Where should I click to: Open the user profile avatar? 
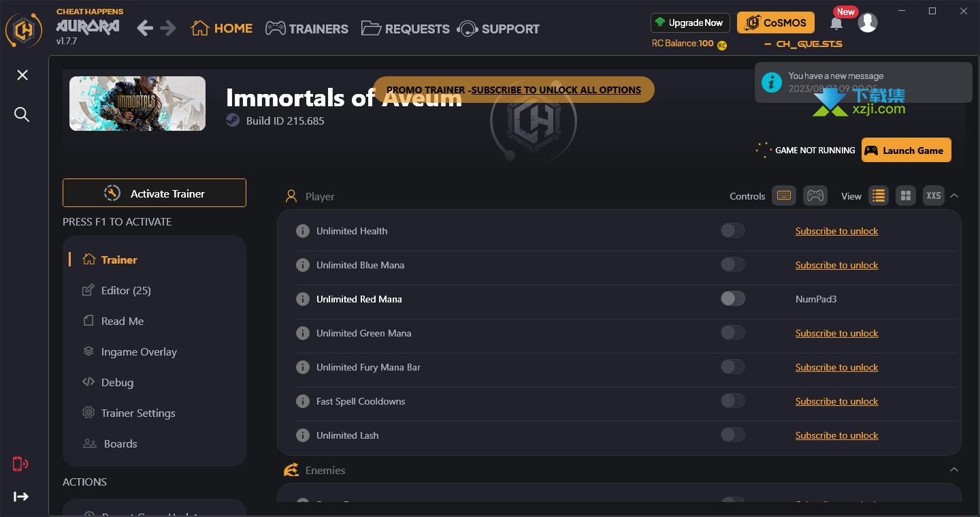coord(867,22)
